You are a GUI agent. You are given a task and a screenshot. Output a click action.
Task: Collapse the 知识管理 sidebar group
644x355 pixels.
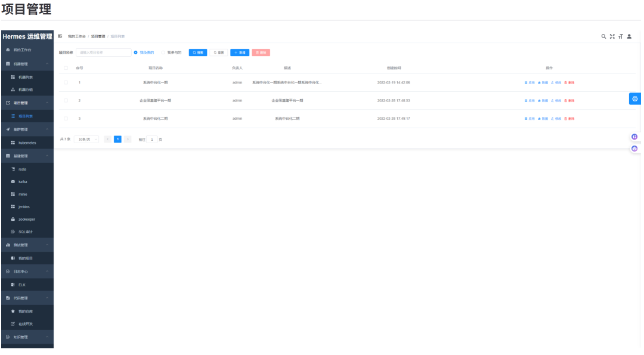click(27, 337)
